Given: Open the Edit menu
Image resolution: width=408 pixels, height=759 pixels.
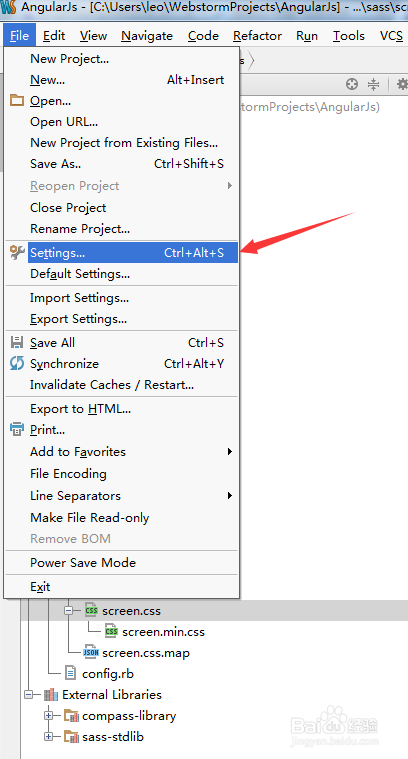Looking at the screenshot, I should (54, 36).
